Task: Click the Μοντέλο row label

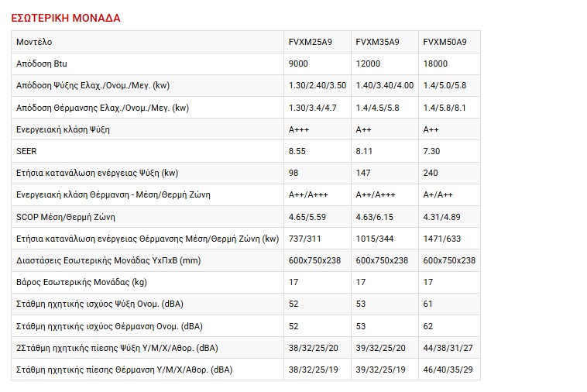Action: pyautogui.click(x=35, y=41)
